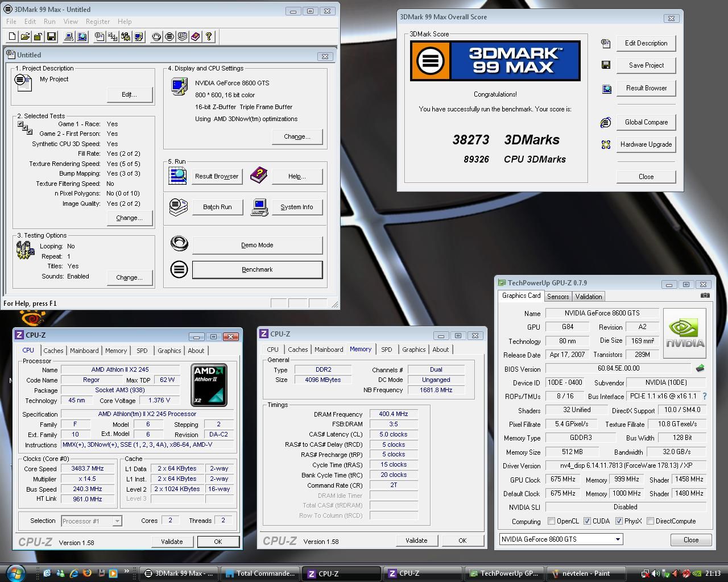The image size is (728, 582).
Task: Open the GPU selection dropdown in GPU-Z
Action: [x=618, y=539]
